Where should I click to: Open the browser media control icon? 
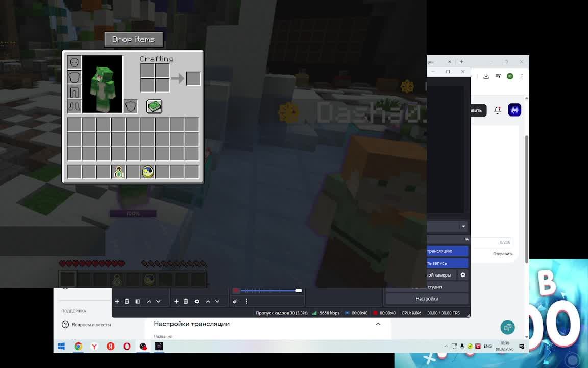498,76
